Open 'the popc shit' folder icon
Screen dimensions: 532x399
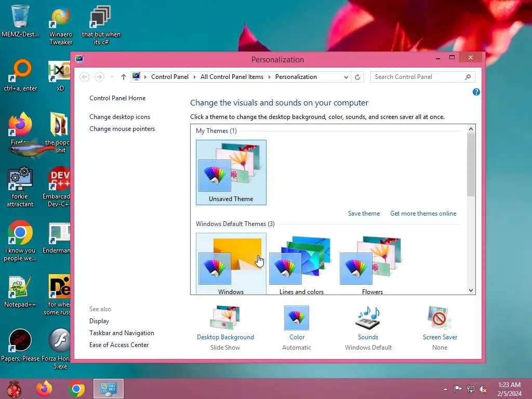pos(58,132)
